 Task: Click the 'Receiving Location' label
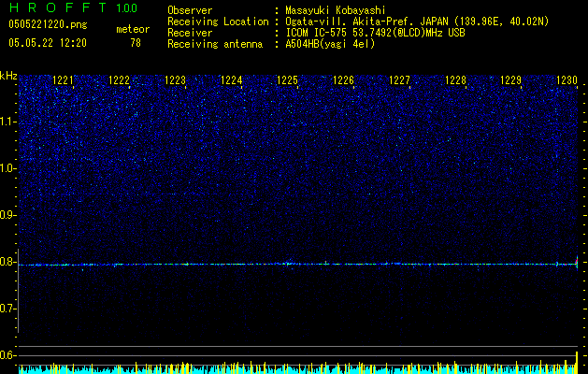point(218,22)
